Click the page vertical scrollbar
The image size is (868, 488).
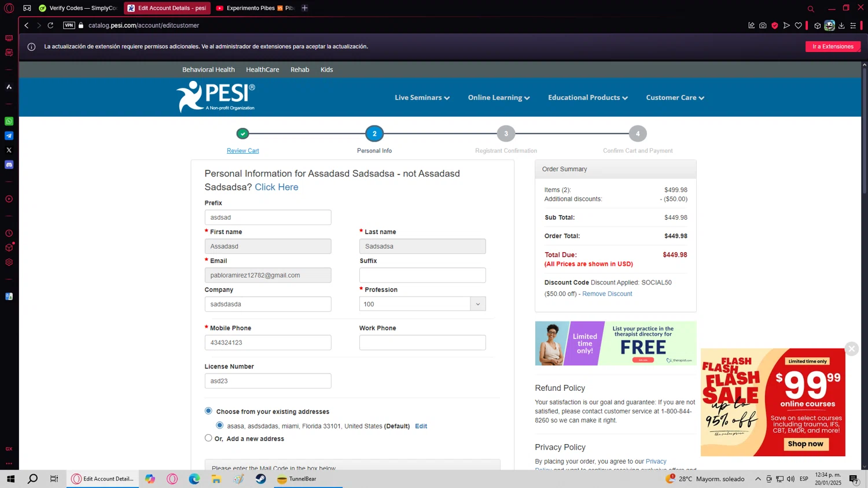click(865, 130)
